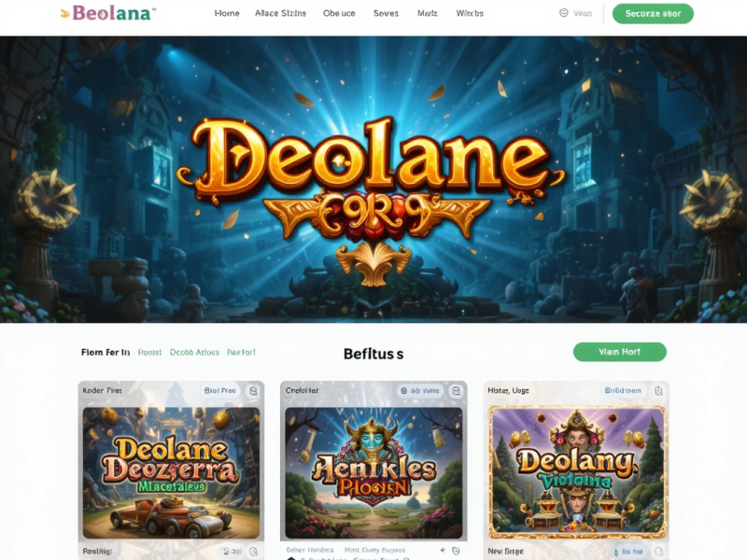
Task: Open the Alace Stizins menu item
Action: [281, 13]
